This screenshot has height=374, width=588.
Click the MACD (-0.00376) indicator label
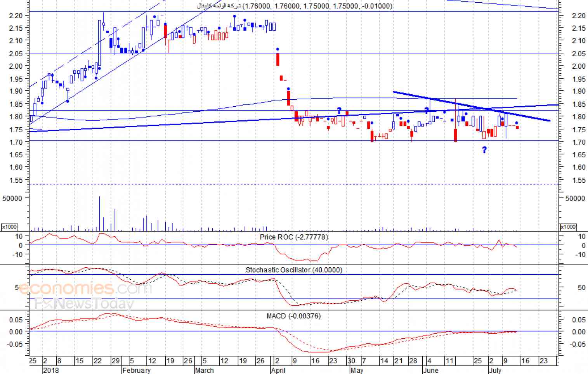(293, 316)
